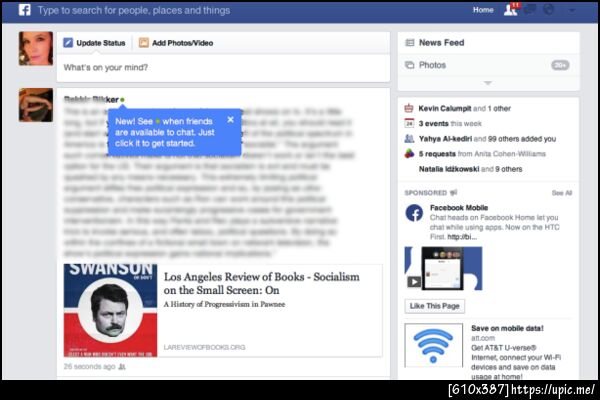Click the audience friends icon next to timestamp
Viewport: 600px width, 400px height.
point(122,367)
